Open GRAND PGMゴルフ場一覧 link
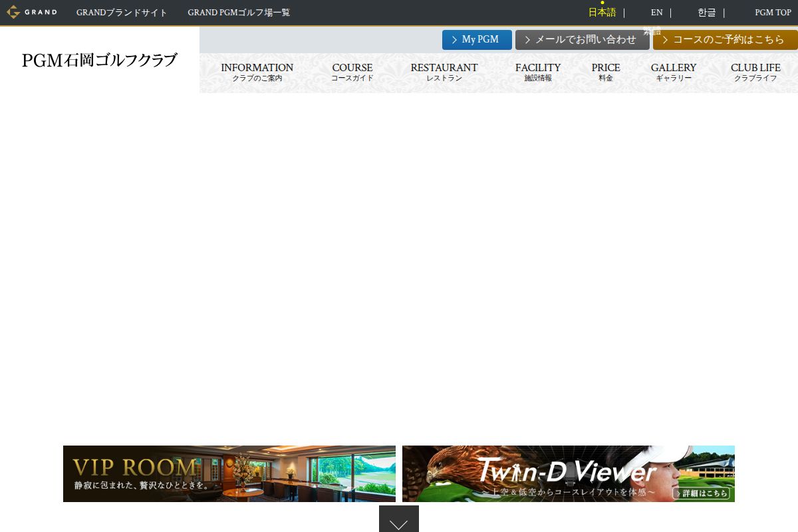The width and height of the screenshot is (798, 532). coord(239,13)
